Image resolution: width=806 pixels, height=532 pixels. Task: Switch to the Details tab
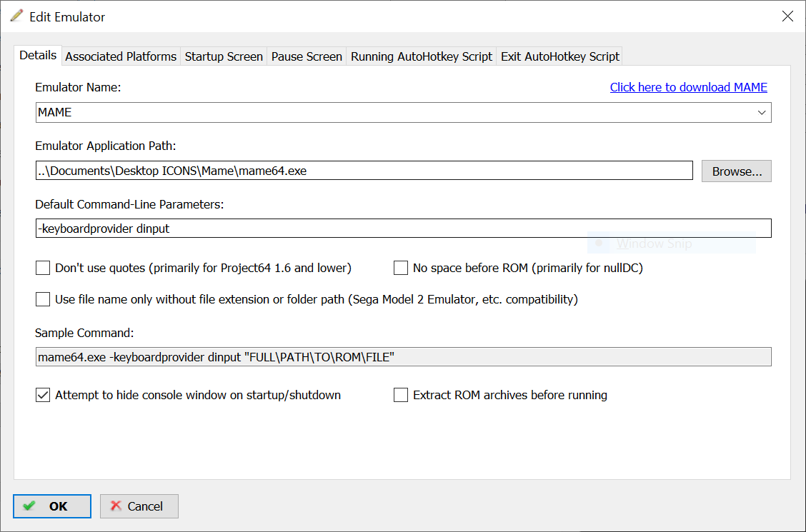[x=38, y=56]
